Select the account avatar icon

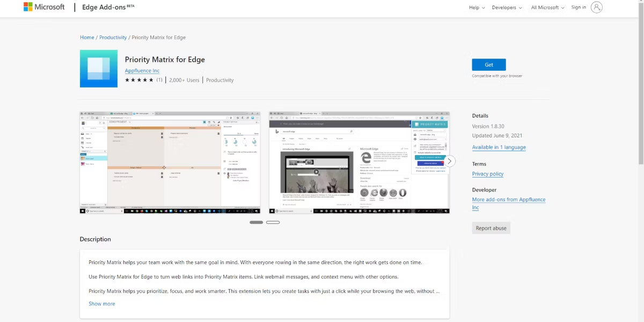[x=596, y=7]
